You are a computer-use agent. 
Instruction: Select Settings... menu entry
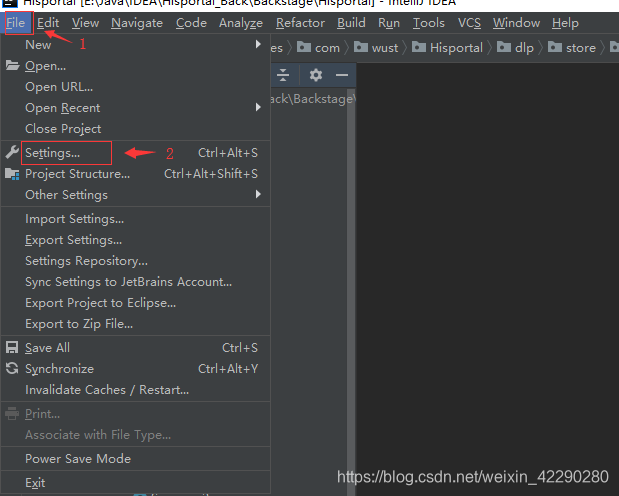pos(135,152)
